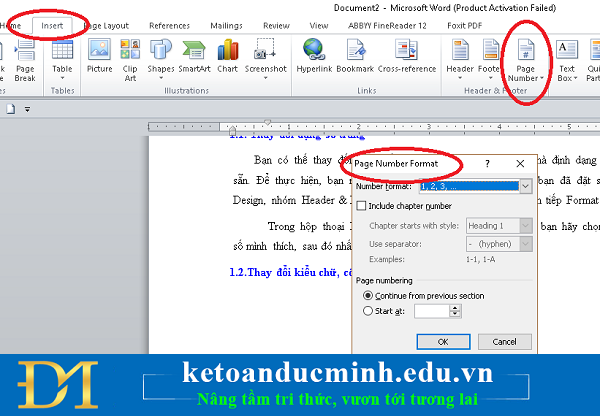
Task: Open the Shapes gallery
Action: click(161, 59)
